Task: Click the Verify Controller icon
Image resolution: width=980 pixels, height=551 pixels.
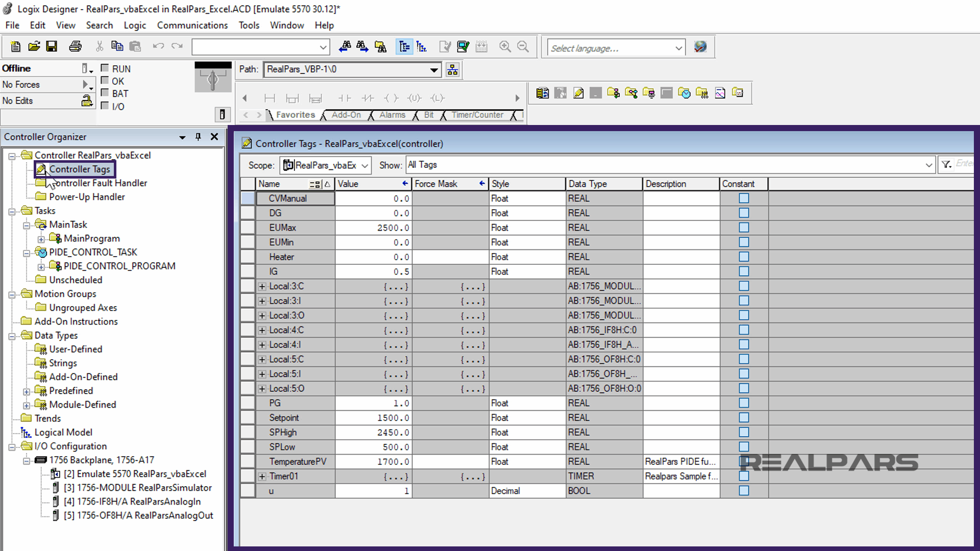Action: tap(463, 47)
